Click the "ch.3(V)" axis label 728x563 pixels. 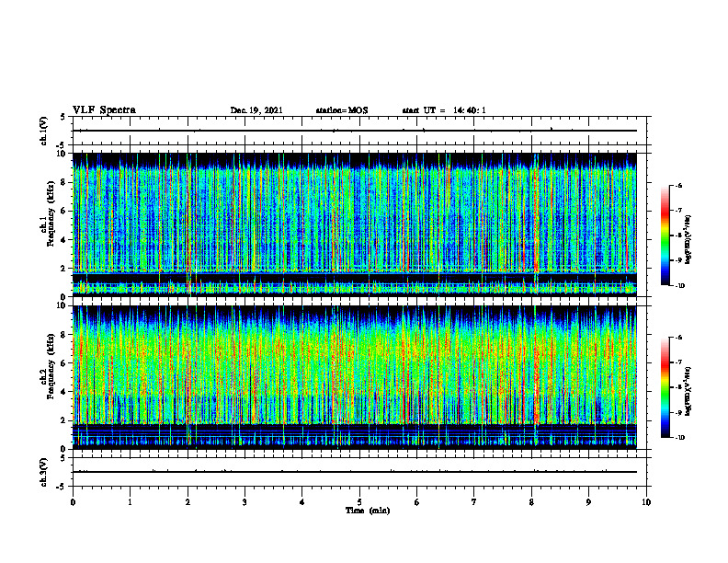pyautogui.click(x=43, y=473)
